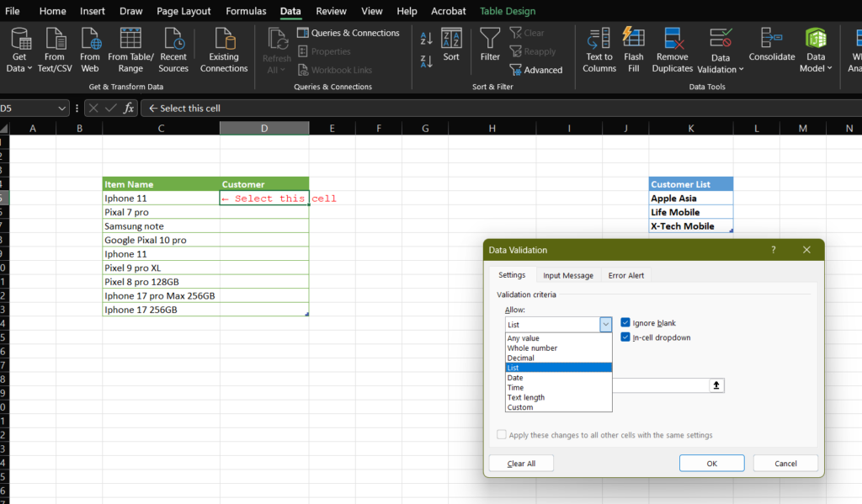Click the From Text/CSV icon
Viewport: 862px width, 504px height.
tap(55, 39)
